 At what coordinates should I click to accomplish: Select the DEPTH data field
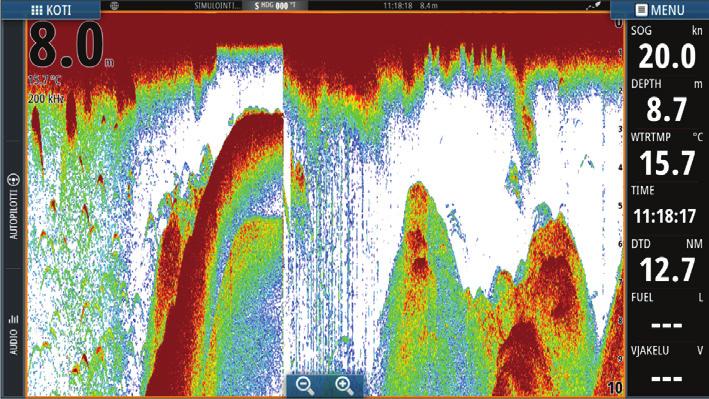tap(666, 101)
